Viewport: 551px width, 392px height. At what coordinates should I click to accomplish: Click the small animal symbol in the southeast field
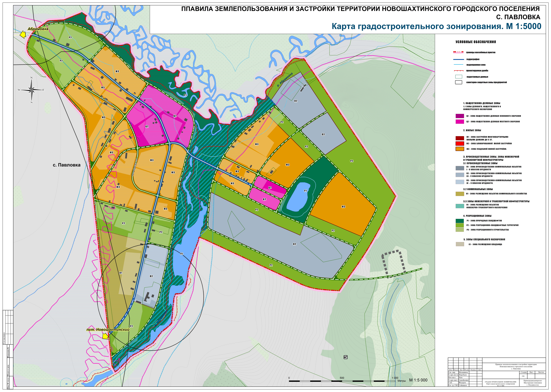(345, 357)
